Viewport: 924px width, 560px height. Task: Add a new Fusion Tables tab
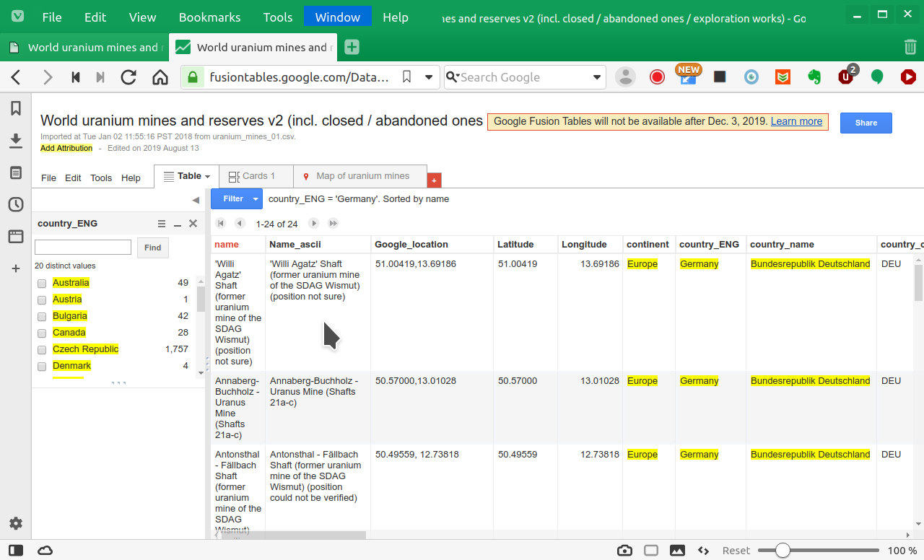[x=434, y=180]
